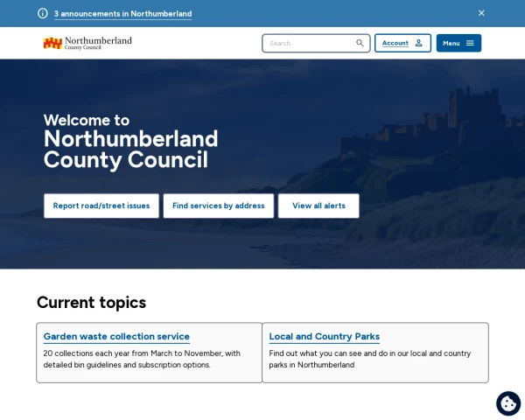Open cookie settings icon
Screen dimensions: 525x420
click(508, 403)
